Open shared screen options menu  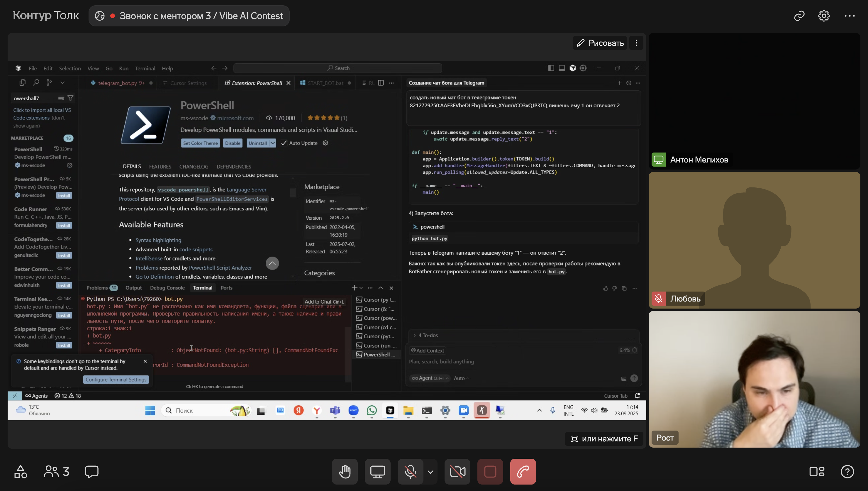(x=636, y=43)
